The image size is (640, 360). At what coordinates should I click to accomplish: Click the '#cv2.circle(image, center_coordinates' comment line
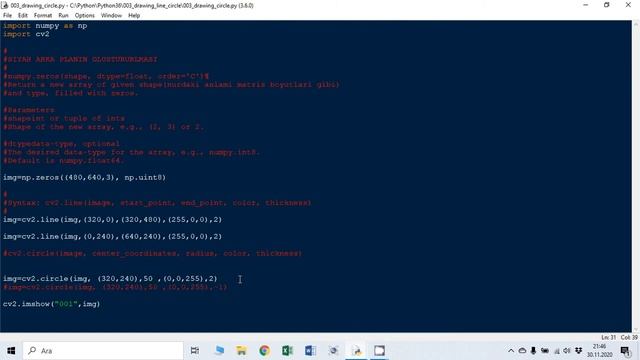pos(153,253)
